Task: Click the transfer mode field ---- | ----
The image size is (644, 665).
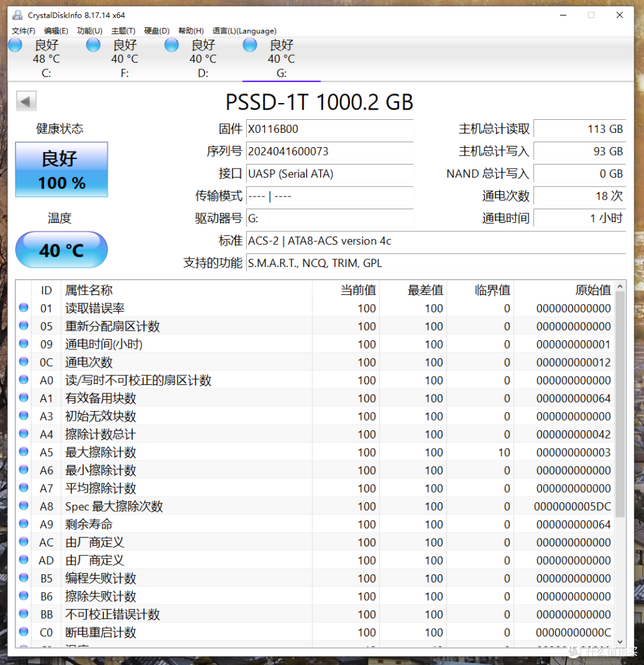Action: [330, 196]
